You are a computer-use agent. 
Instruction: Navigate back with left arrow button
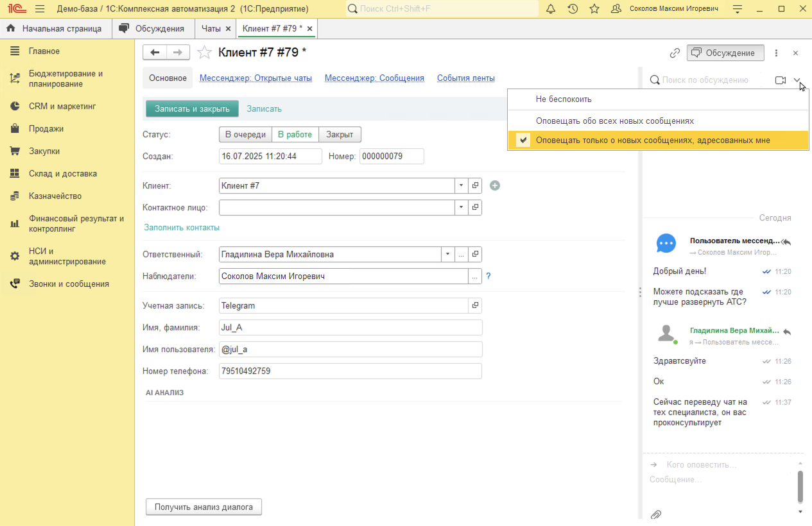[x=155, y=53]
